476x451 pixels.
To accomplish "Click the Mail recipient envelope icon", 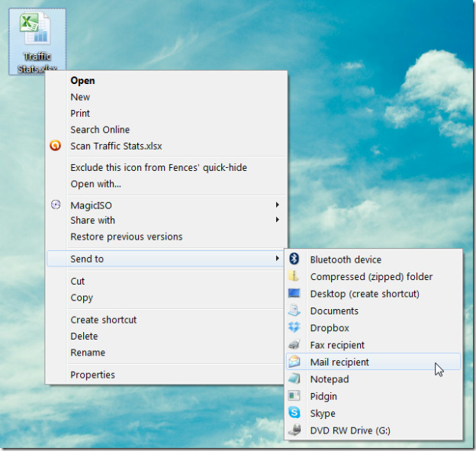I will (x=294, y=362).
